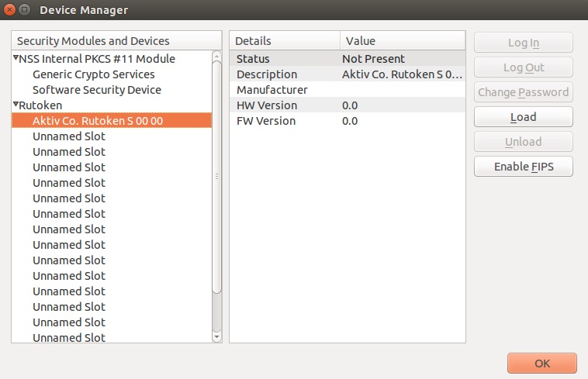Click scrollbar down arrow in module list

(217, 337)
